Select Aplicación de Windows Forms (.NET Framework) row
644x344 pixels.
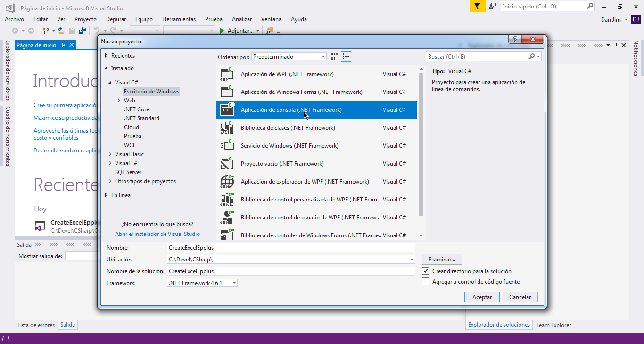click(316, 92)
